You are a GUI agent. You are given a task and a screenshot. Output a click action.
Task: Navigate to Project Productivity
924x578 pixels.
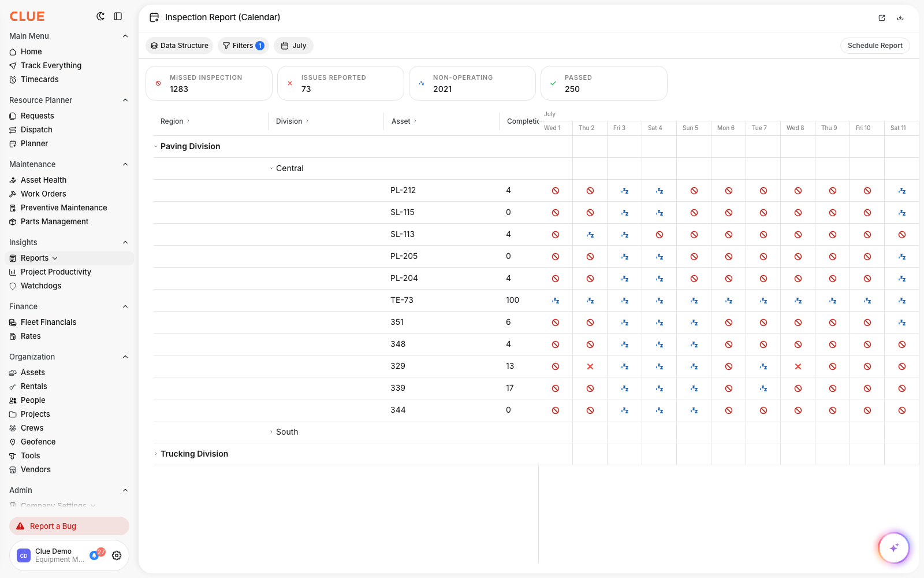tap(56, 272)
